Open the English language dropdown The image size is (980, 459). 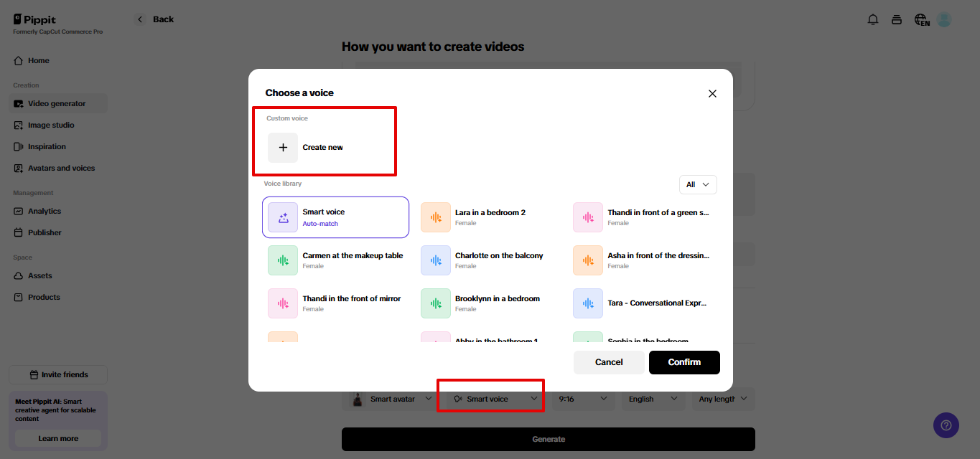653,399
